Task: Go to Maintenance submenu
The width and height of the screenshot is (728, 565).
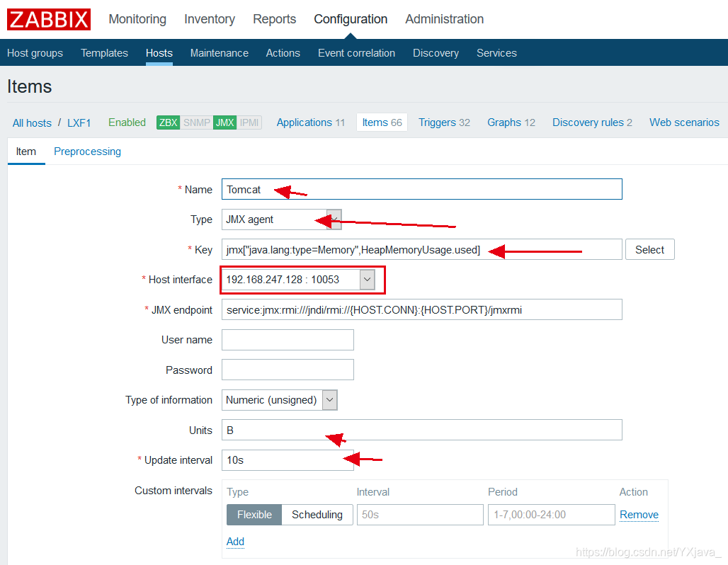Action: [x=219, y=53]
